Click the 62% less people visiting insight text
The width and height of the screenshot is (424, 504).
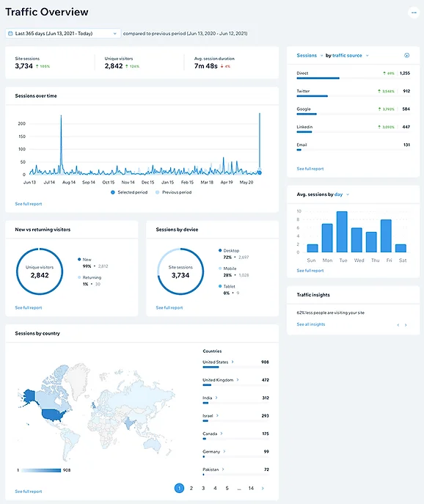(330, 313)
